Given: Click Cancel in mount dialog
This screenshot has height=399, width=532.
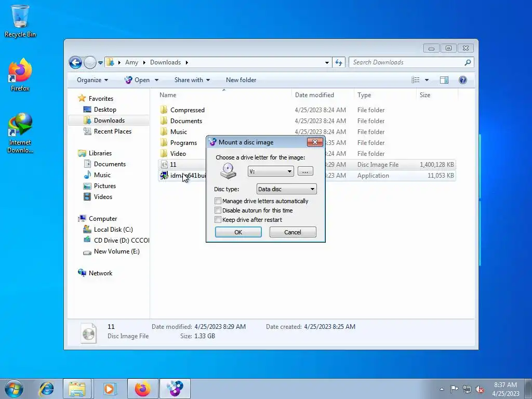Looking at the screenshot, I should point(292,232).
